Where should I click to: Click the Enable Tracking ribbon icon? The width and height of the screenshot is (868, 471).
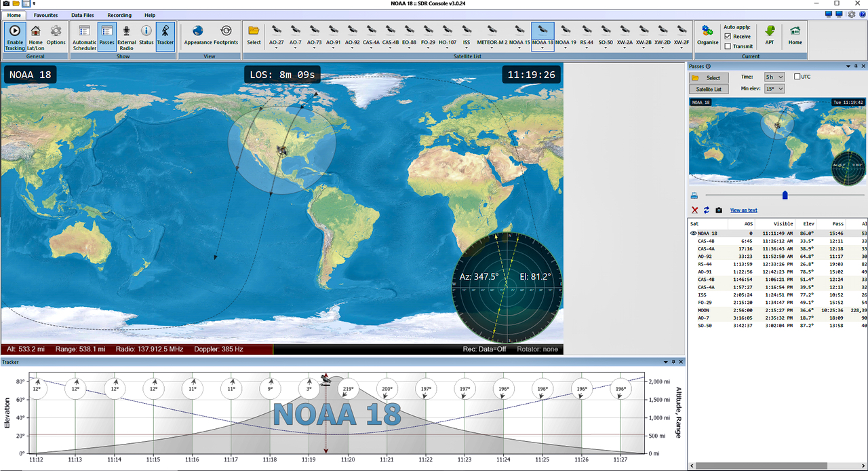(x=15, y=36)
